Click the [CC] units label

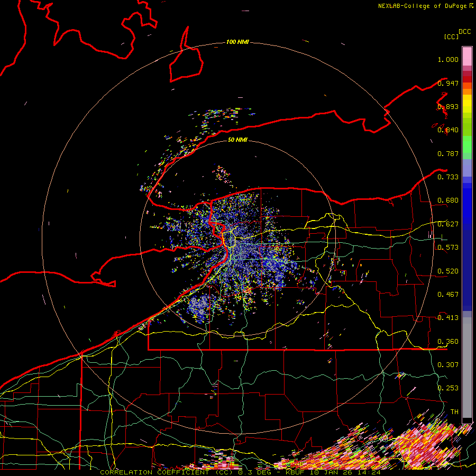451,36
